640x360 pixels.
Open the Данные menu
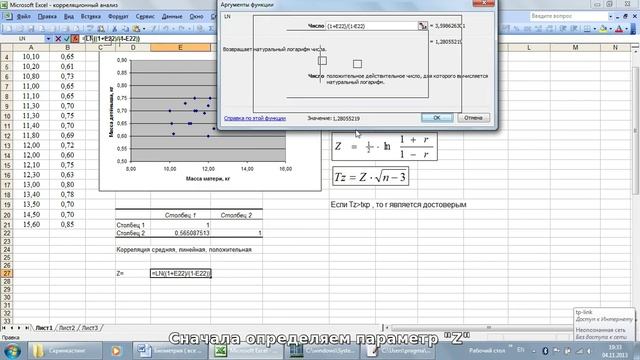pyautogui.click(x=172, y=17)
